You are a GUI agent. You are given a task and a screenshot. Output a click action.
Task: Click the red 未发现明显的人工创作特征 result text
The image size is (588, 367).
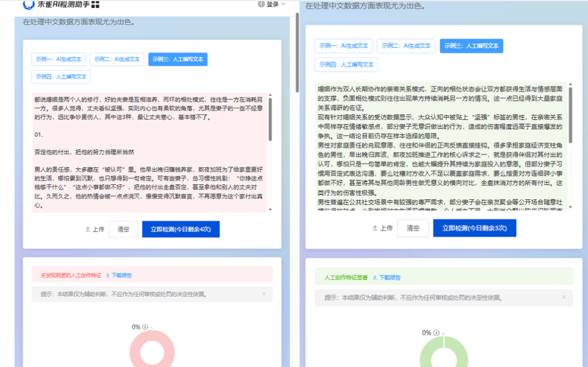click(71, 276)
